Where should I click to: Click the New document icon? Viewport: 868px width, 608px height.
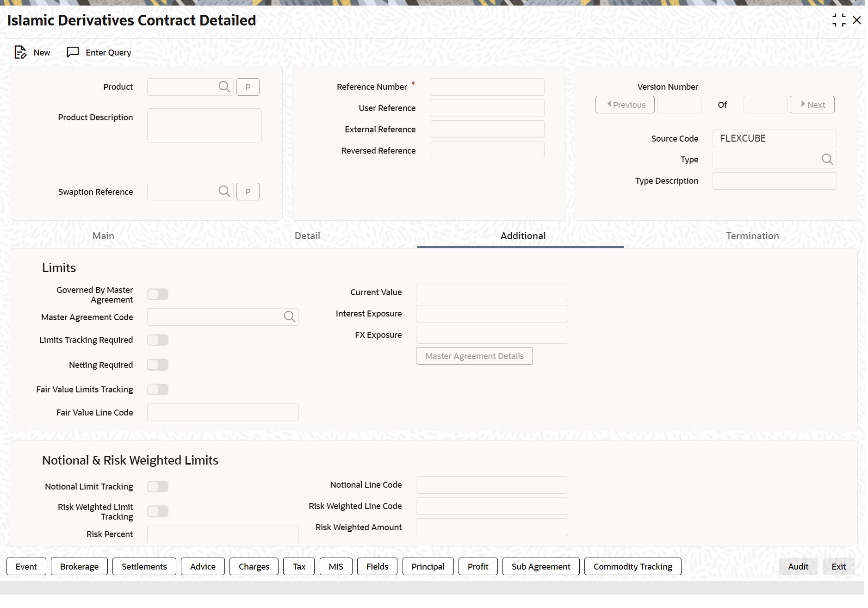click(x=20, y=52)
